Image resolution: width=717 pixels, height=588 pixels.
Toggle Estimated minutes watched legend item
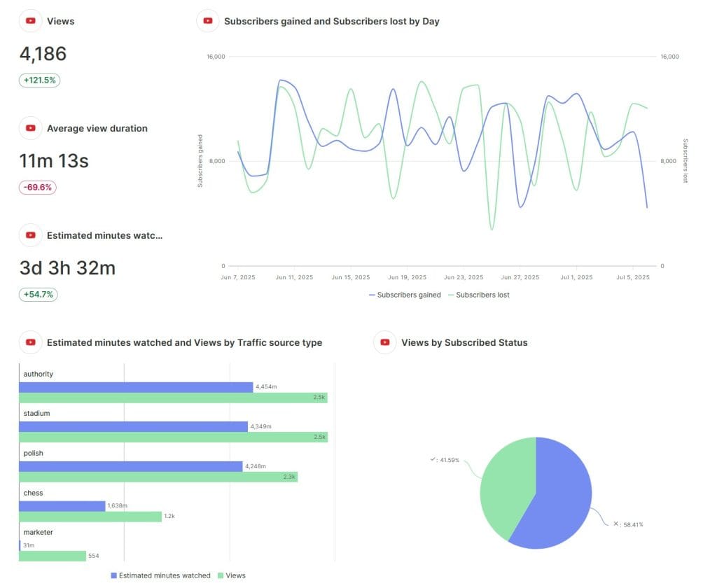click(x=160, y=575)
